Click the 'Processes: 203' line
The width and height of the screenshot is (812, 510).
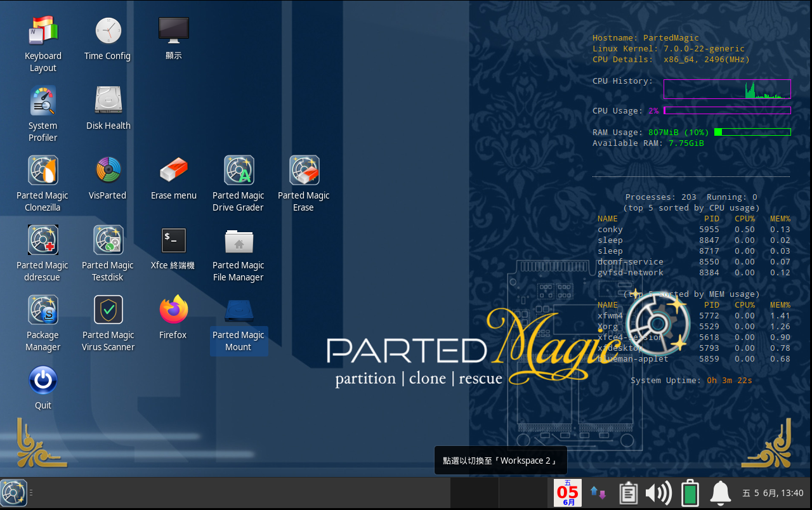tap(691, 197)
